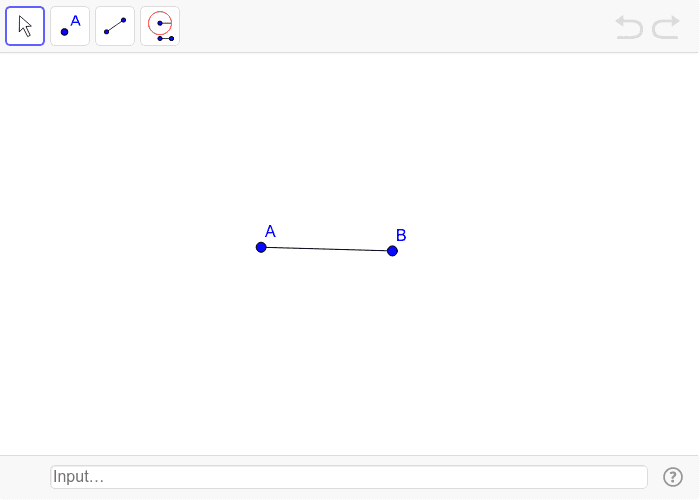Image resolution: width=700 pixels, height=500 pixels.
Task: Click the Redo arrow
Action: 666,27
